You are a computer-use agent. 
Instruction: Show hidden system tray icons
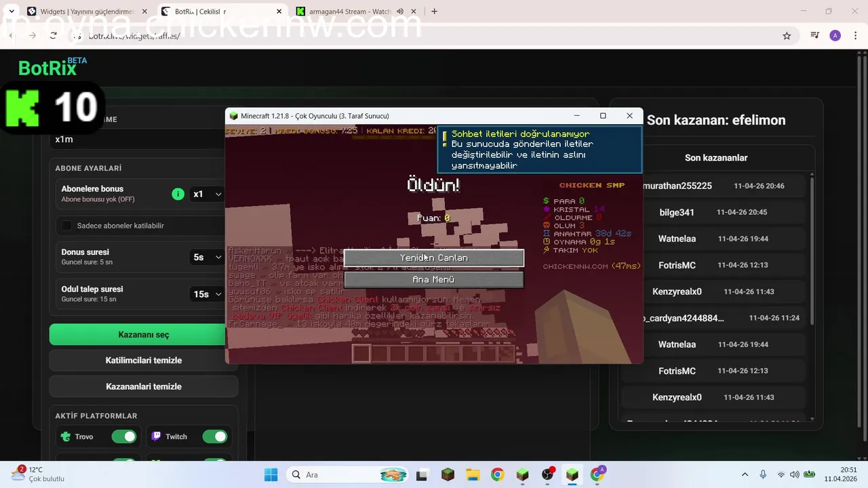click(745, 474)
